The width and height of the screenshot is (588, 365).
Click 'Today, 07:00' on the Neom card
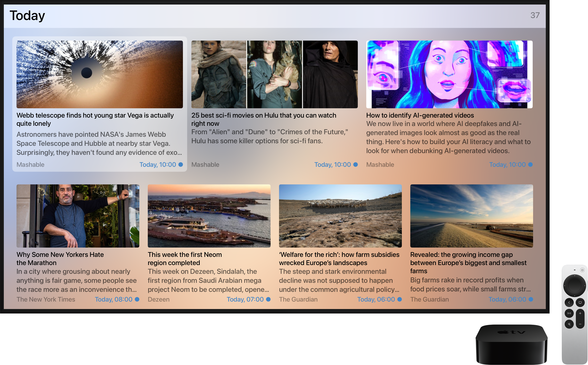245,299
